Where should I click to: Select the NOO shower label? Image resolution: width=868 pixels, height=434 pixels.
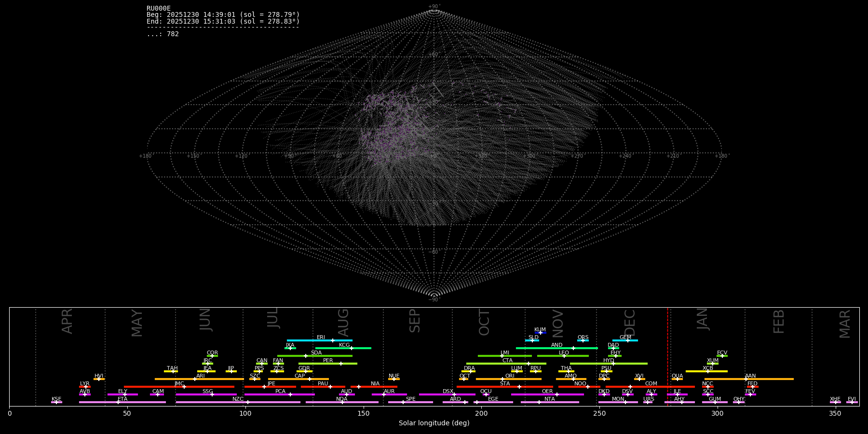(x=581, y=384)
